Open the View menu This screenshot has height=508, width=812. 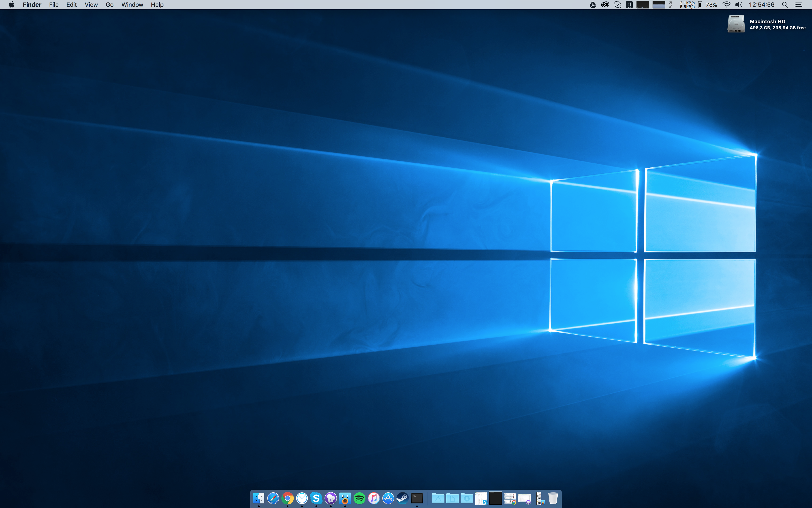(x=91, y=5)
